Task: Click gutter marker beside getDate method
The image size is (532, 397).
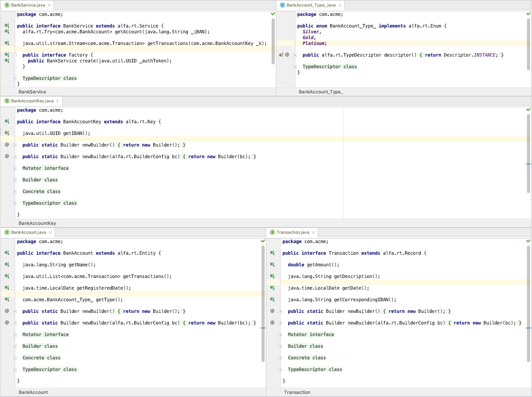Action: click(272, 288)
